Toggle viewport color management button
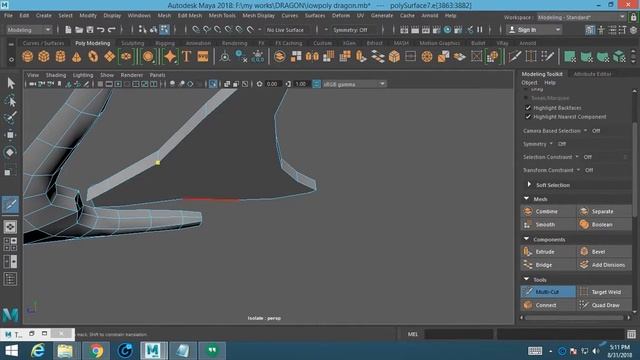The width and height of the screenshot is (640, 360). (x=316, y=84)
